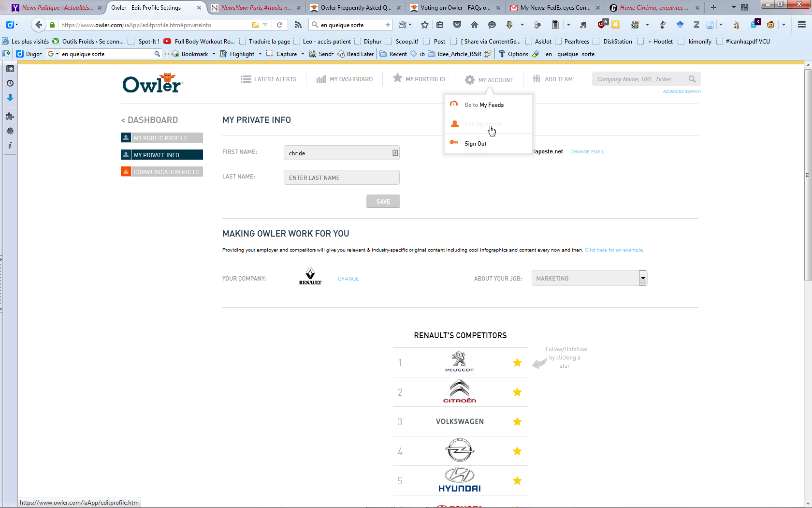Click the browser back button

[x=39, y=25]
